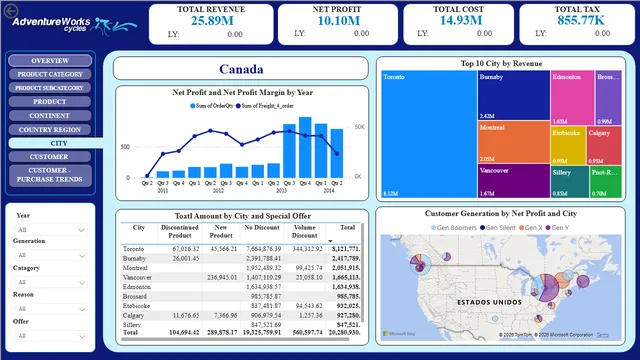Expand the Year filter dropdown
The image size is (640, 360).
51,230
